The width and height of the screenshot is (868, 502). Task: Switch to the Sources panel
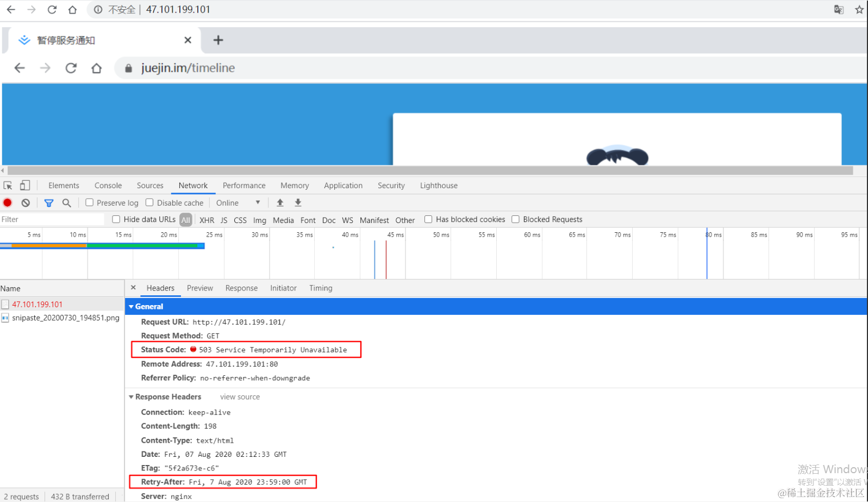[150, 185]
